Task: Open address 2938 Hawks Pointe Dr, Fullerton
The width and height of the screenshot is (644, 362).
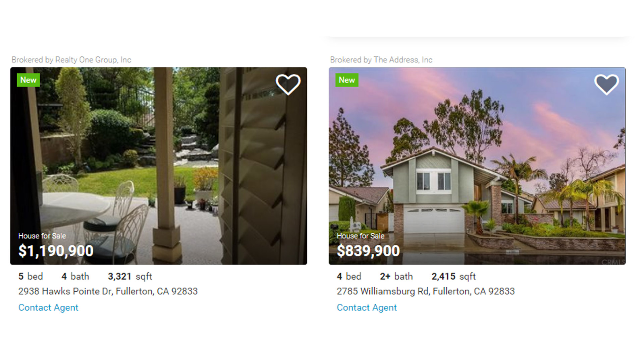Action: pyautogui.click(x=108, y=291)
